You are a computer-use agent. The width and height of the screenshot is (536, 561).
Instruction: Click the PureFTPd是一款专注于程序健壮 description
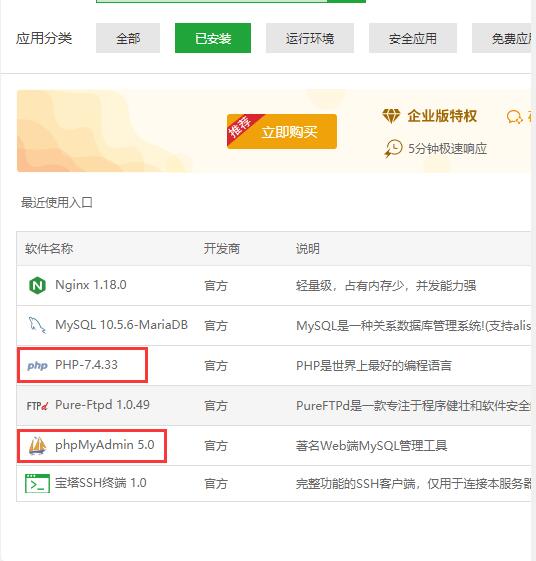[413, 406]
